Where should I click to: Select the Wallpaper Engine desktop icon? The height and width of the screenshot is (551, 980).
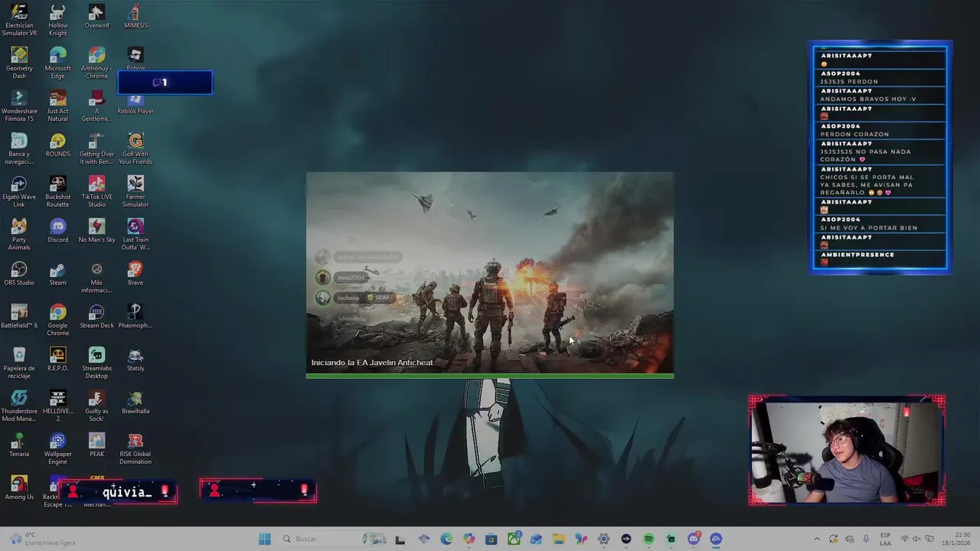[x=58, y=449]
